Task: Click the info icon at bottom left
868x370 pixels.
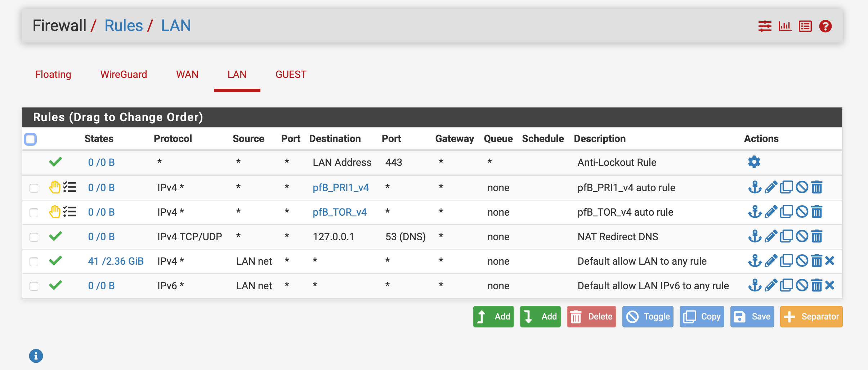Action: click(36, 356)
